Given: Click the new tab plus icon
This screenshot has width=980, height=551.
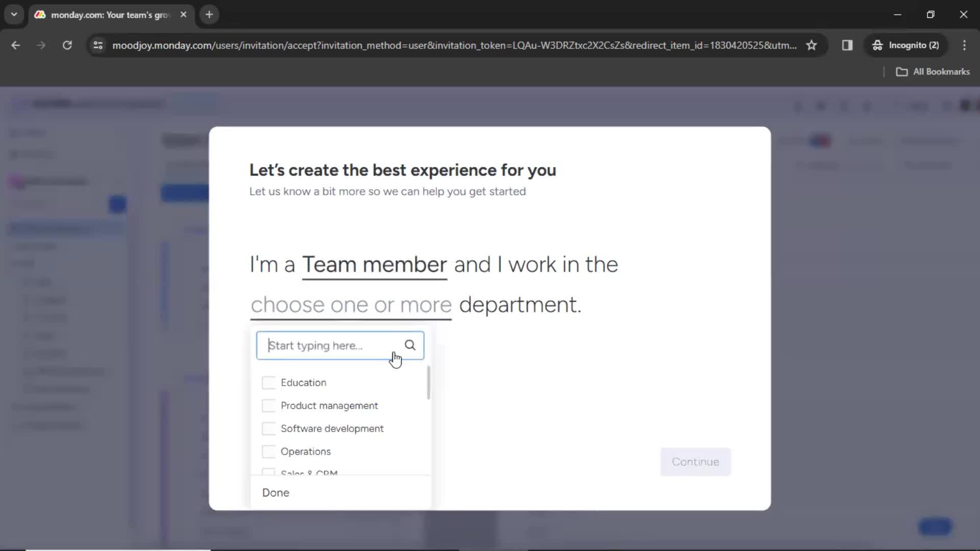Looking at the screenshot, I should pyautogui.click(x=209, y=15).
